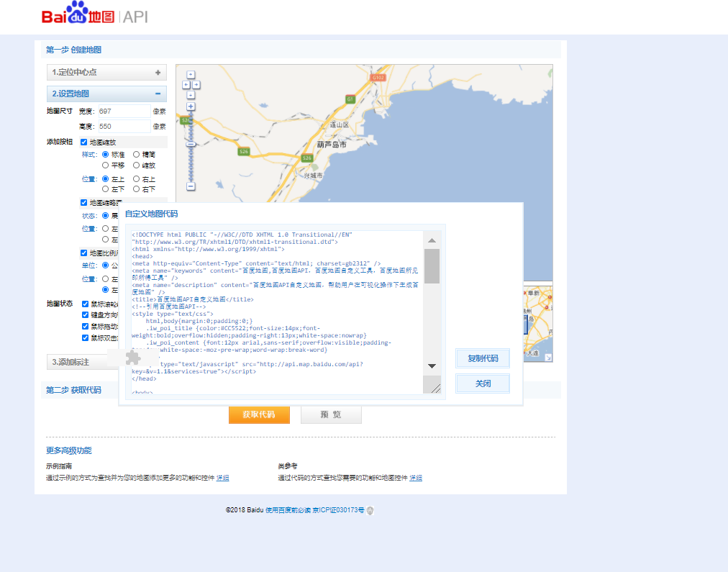Click the G102 road sign on map
The height and width of the screenshot is (572, 728).
click(x=378, y=78)
